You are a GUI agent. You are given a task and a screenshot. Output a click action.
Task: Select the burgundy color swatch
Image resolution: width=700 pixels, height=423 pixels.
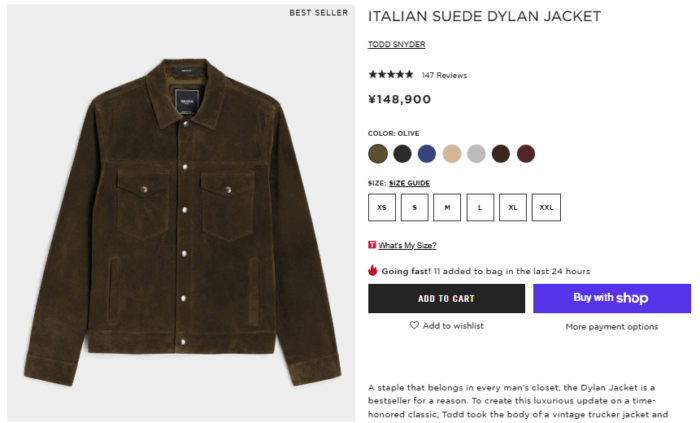pos(526,153)
